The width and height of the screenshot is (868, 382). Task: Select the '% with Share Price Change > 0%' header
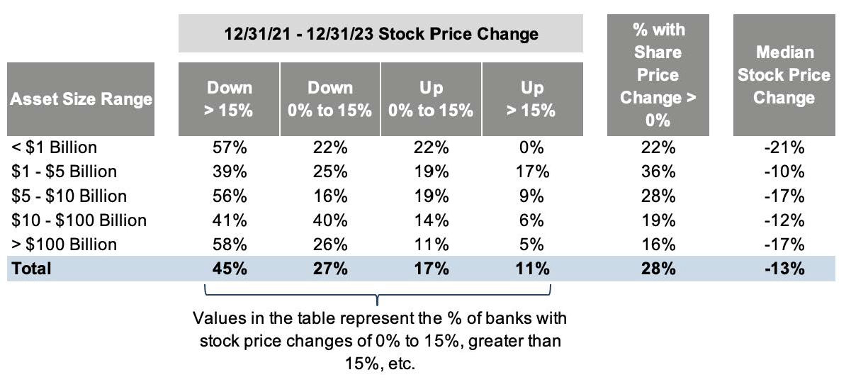[x=658, y=74]
